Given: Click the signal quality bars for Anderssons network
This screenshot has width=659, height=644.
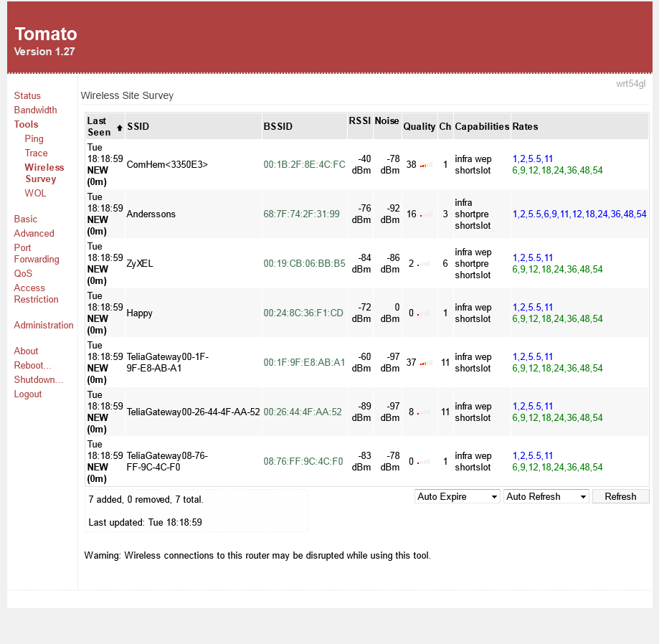Looking at the screenshot, I should 426,214.
